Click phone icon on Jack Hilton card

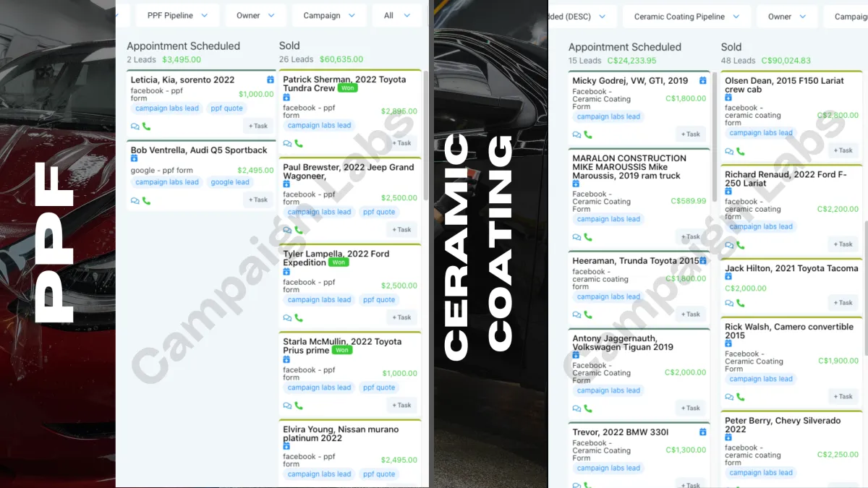pos(741,303)
